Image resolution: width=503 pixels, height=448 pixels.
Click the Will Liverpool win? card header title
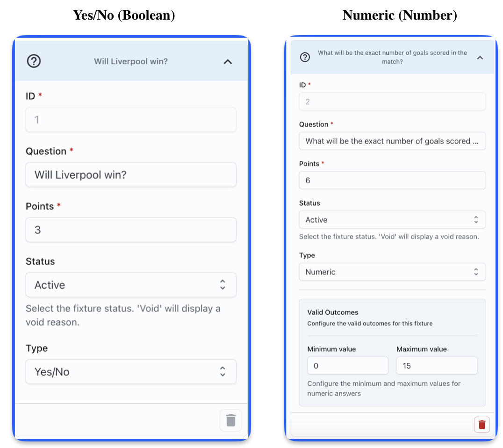[x=131, y=61]
